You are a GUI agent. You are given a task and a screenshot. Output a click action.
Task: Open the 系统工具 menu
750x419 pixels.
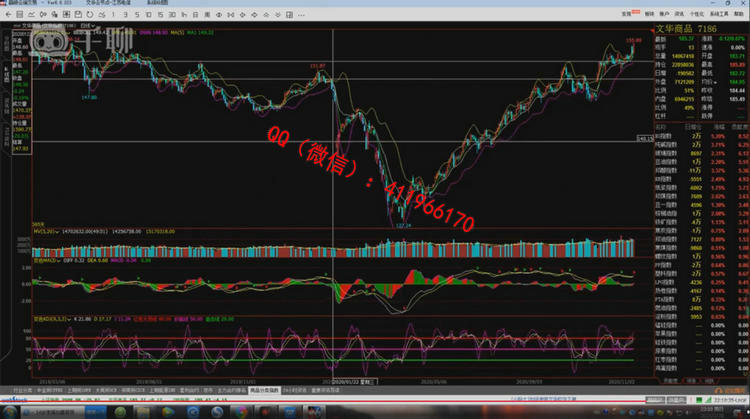tap(719, 14)
